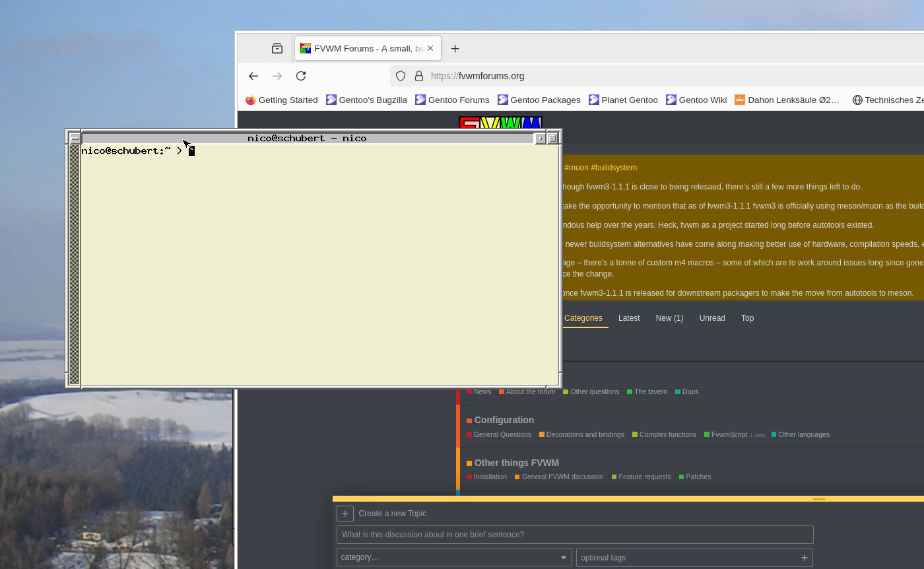Image resolution: width=924 pixels, height=569 pixels.
Task: Open the terminal window menu button
Action: [75, 138]
